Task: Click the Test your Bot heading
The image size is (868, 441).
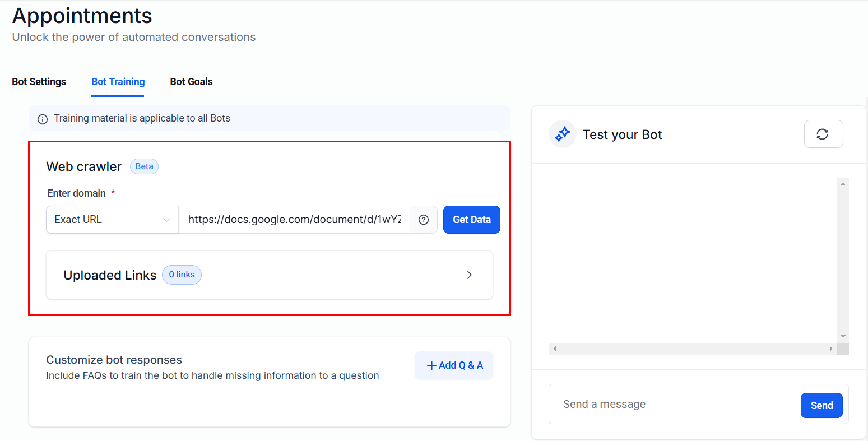Action: coord(622,134)
